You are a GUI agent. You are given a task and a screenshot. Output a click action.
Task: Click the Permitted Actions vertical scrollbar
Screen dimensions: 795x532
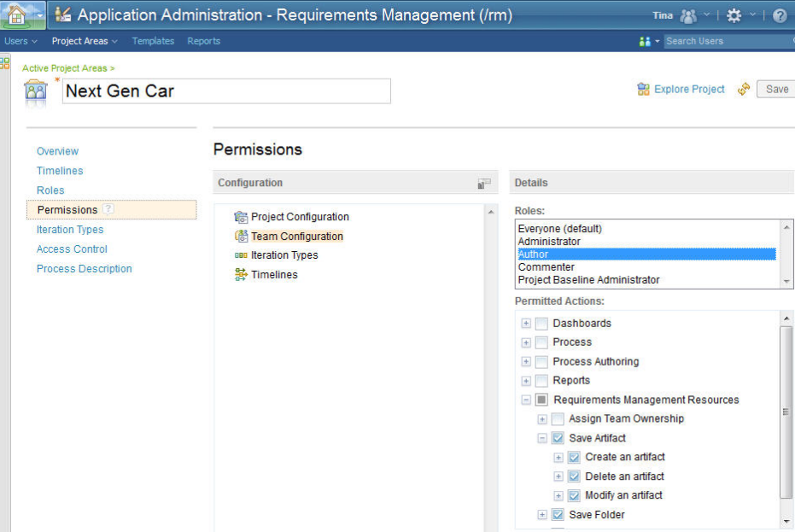[x=786, y=410]
